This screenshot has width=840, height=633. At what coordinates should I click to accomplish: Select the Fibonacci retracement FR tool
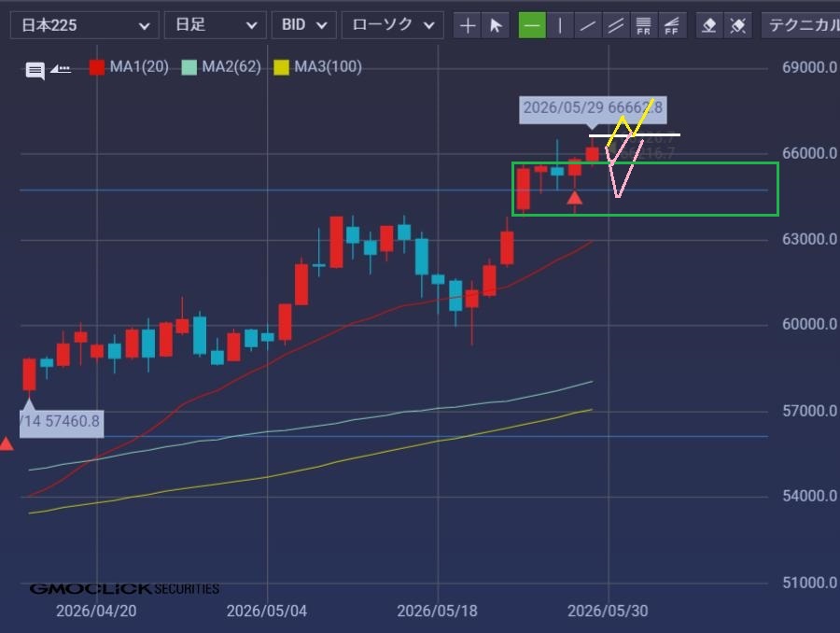coord(643,25)
